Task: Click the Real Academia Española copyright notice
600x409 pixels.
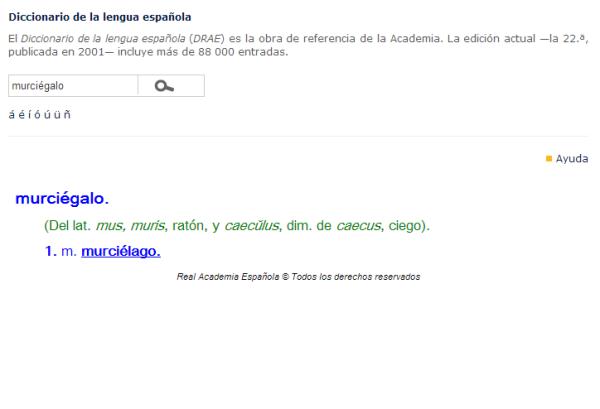Action: coord(298,276)
